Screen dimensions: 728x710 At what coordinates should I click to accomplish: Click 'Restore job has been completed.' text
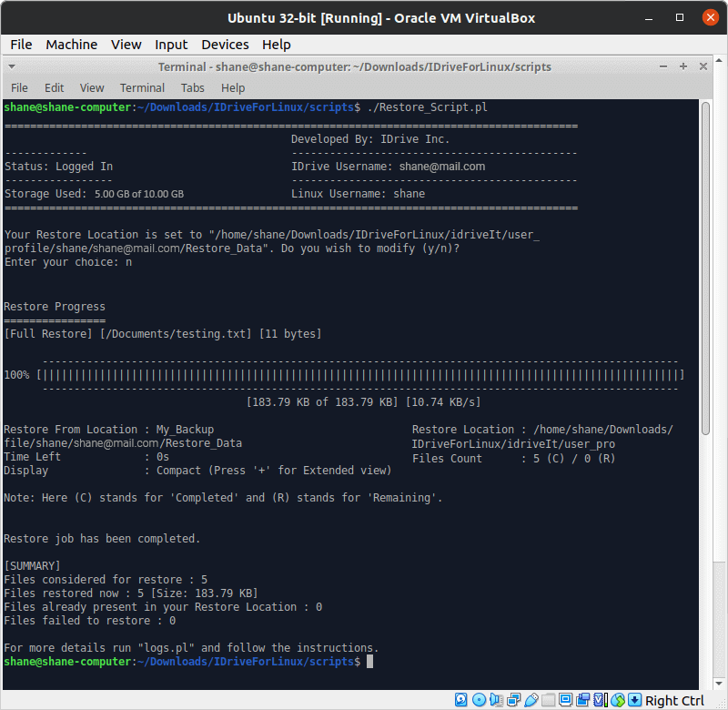102,539
